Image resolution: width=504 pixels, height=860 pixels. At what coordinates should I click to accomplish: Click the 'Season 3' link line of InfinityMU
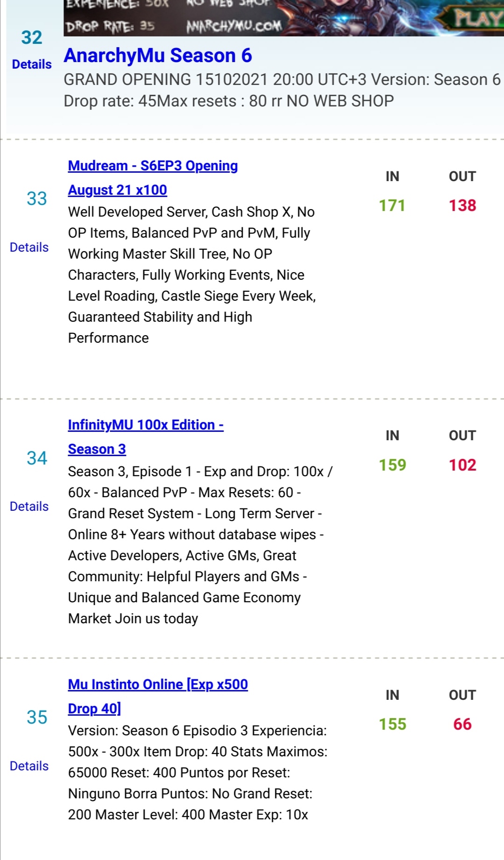pyautogui.click(x=97, y=449)
